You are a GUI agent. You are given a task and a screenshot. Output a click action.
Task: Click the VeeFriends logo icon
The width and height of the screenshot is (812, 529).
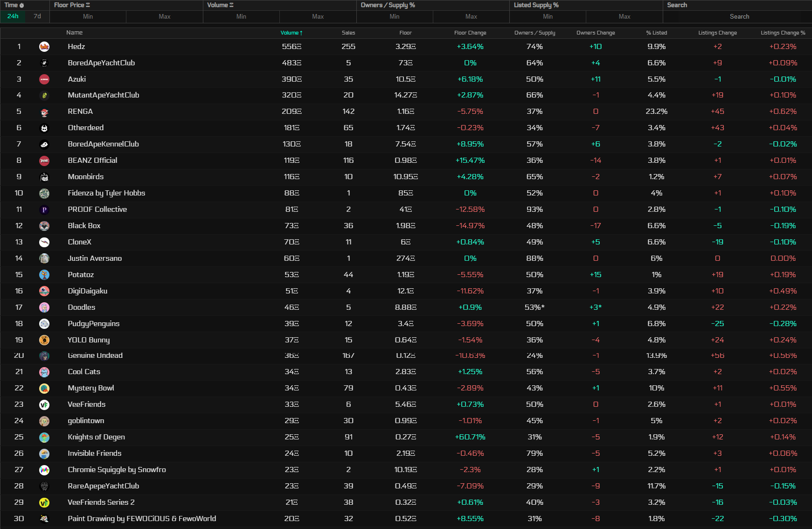tap(44, 404)
